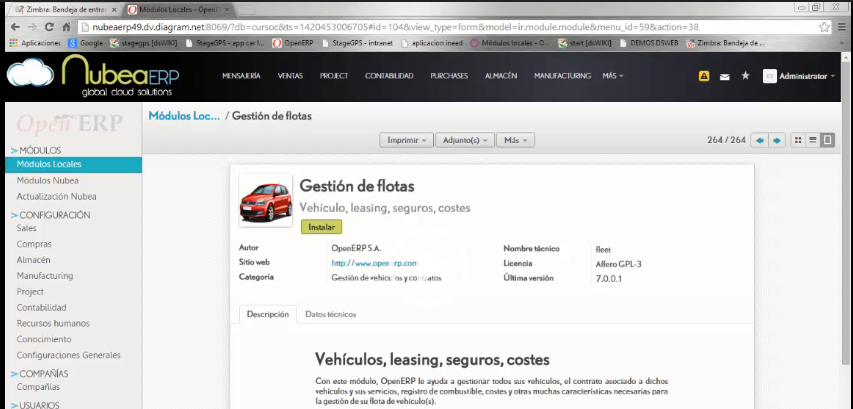Go back to Módulos Loc... breadcrumb
This screenshot has width=853, height=409.
[x=184, y=116]
